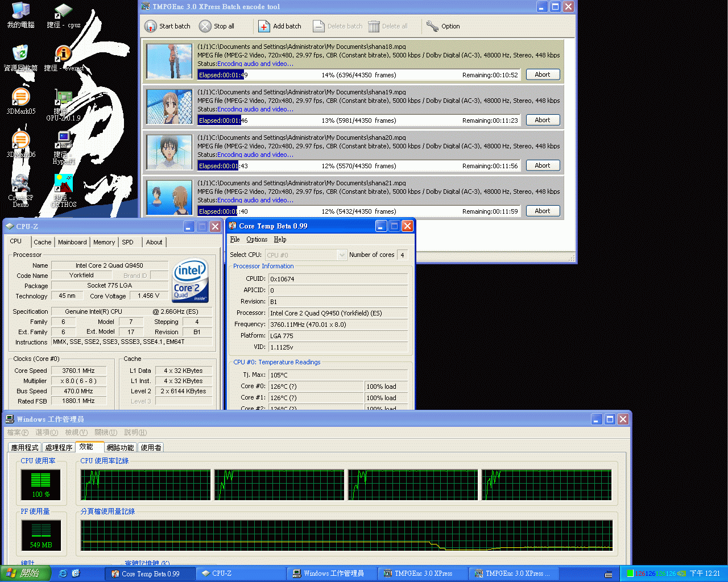
Task: Switch to 使用者 tab in Task Manager
Action: (151, 448)
